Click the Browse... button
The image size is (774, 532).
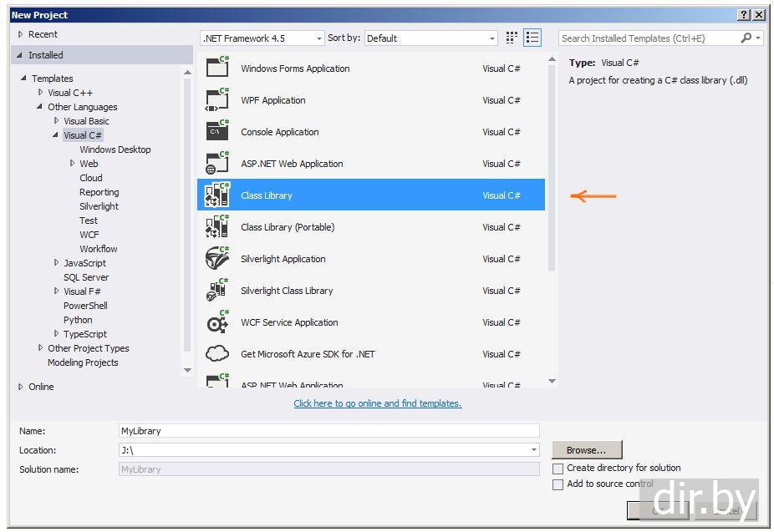click(x=587, y=450)
